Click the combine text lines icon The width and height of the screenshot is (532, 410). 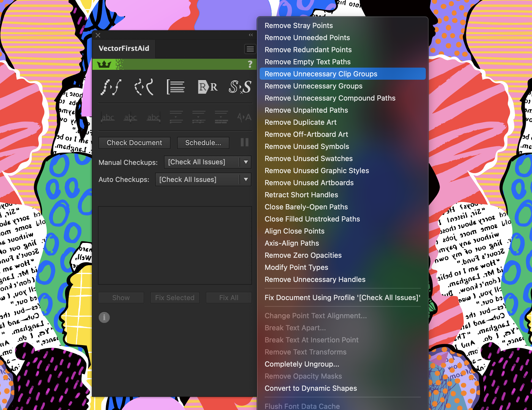click(x=176, y=87)
